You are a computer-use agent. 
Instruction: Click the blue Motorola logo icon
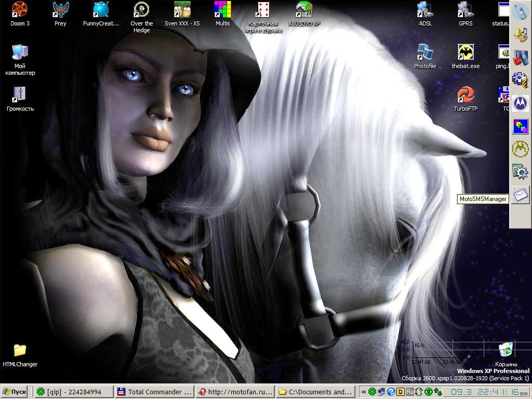[521, 103]
